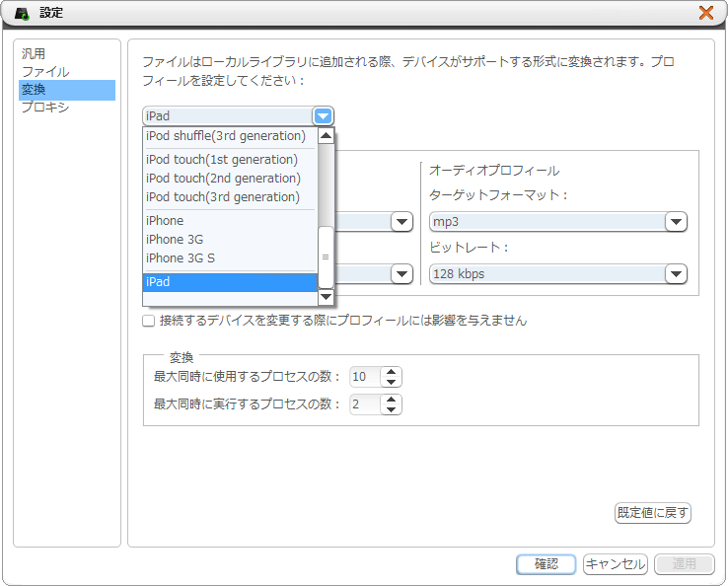Open the lower video profile dropdown arrow
This screenshot has width=728, height=586.
(401, 274)
